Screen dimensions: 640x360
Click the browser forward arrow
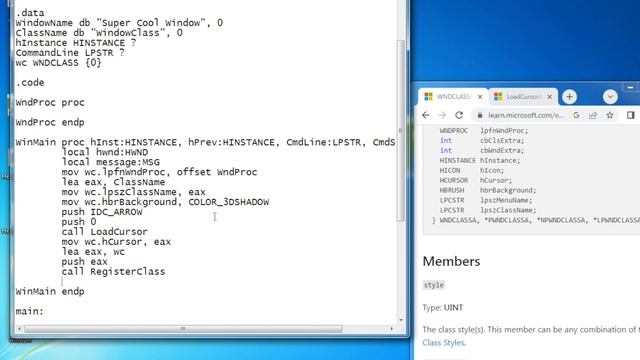442,115
